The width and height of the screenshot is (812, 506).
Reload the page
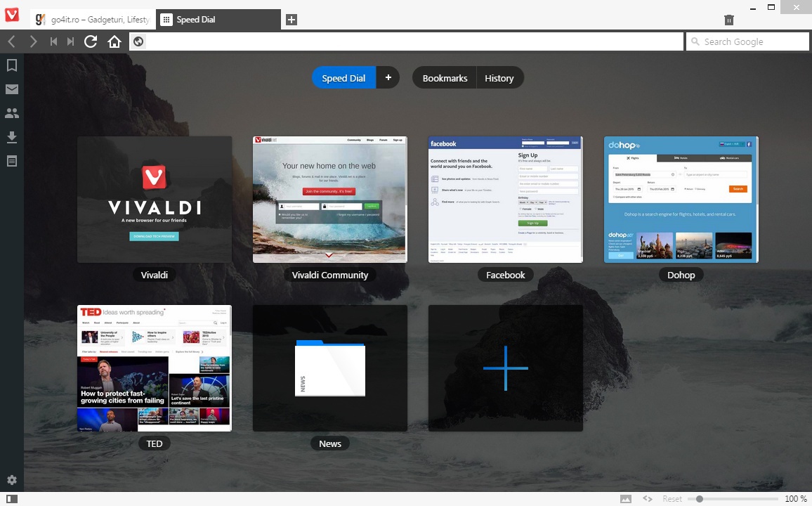pos(91,41)
